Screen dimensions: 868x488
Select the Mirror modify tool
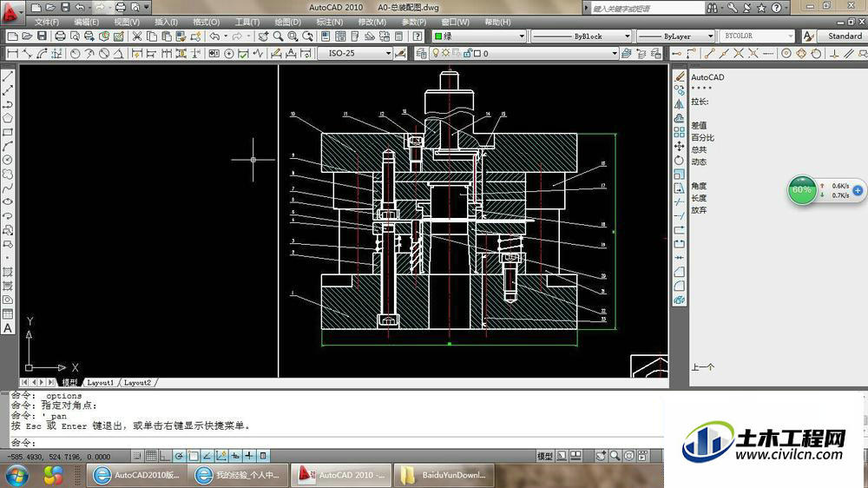point(680,104)
